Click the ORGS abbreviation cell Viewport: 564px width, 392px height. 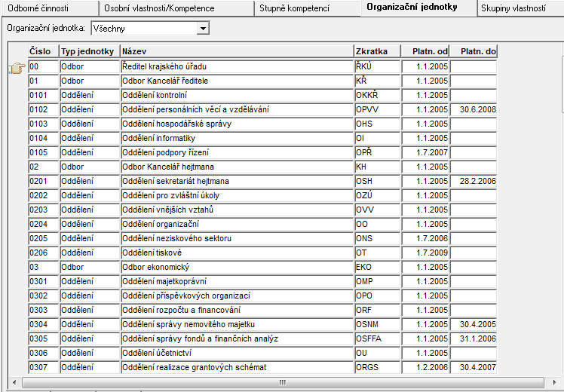pos(377,368)
